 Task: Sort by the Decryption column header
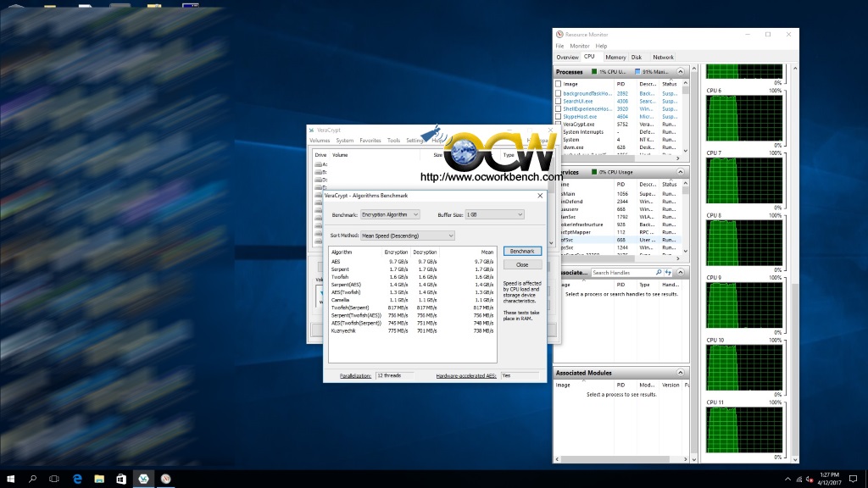tap(425, 252)
